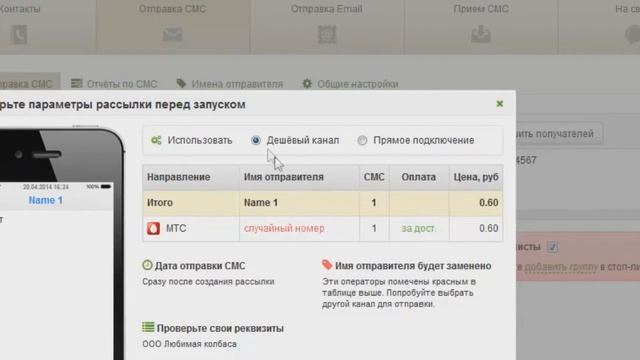640x360 pixels.
Task: Click the red tag icon near Имя отправителя будет заменено
Action: pyautogui.click(x=327, y=264)
